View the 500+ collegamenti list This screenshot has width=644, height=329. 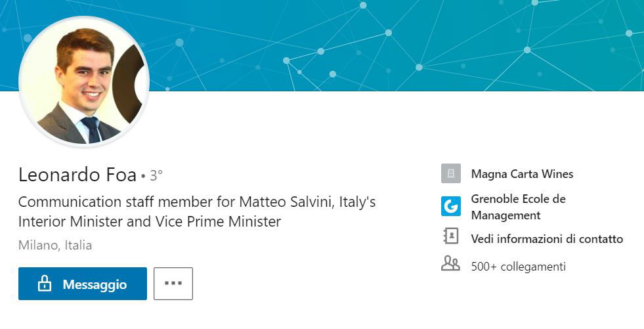(x=519, y=267)
